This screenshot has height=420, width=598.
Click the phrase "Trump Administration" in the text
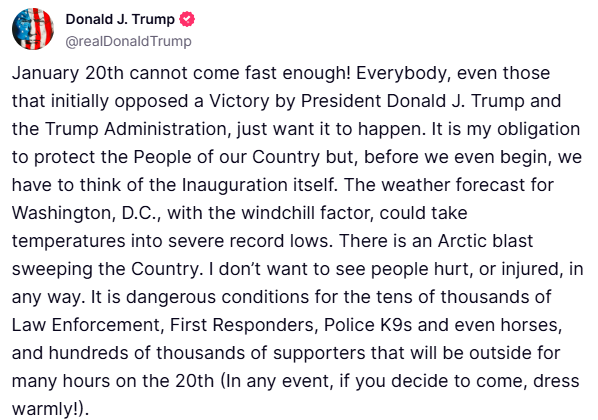pyautogui.click(x=136, y=129)
